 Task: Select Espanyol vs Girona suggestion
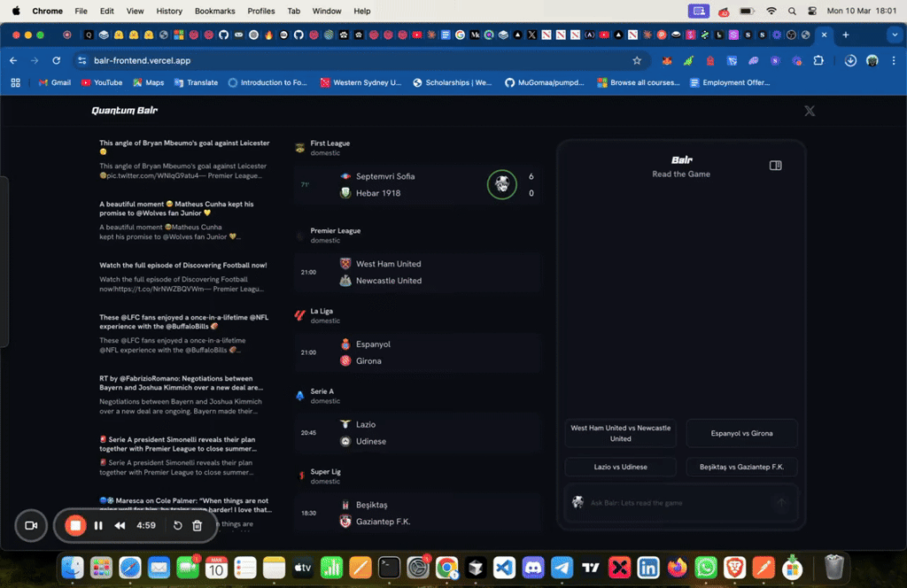point(741,433)
